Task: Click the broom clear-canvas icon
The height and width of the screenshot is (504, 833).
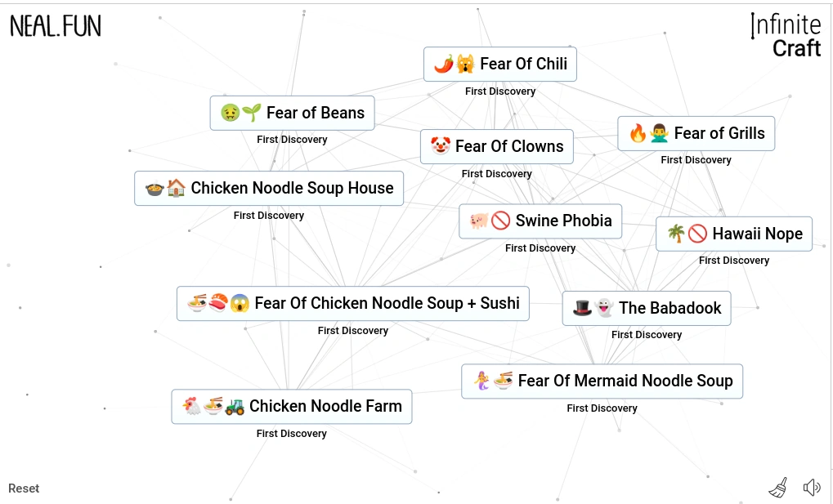Action: coord(778,488)
